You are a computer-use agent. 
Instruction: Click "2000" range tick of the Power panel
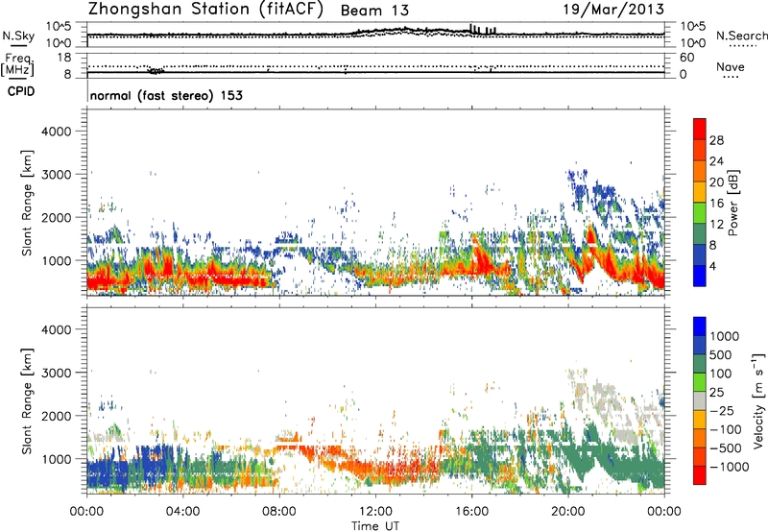[56, 217]
